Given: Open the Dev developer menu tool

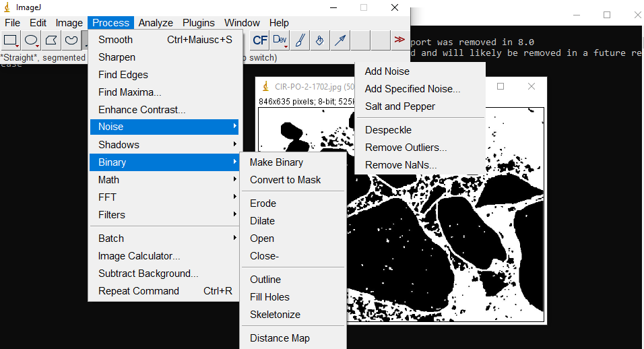Looking at the screenshot, I should [x=280, y=40].
